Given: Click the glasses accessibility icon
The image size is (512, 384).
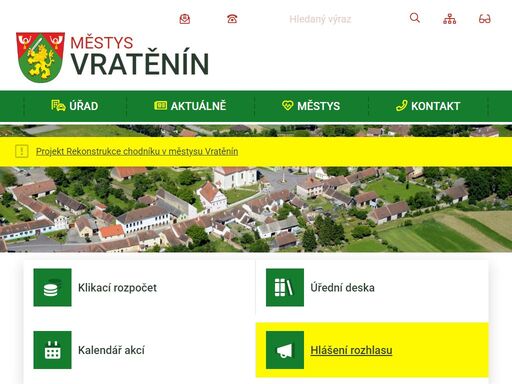Looking at the screenshot, I should coord(485,19).
